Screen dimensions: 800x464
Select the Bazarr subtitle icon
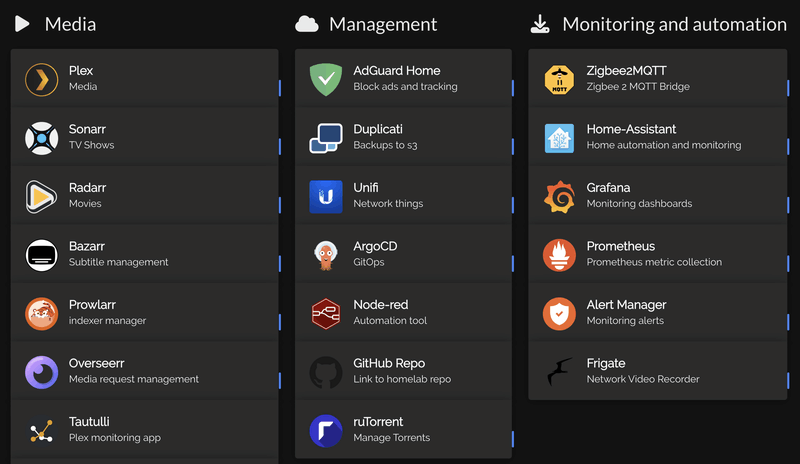41,255
